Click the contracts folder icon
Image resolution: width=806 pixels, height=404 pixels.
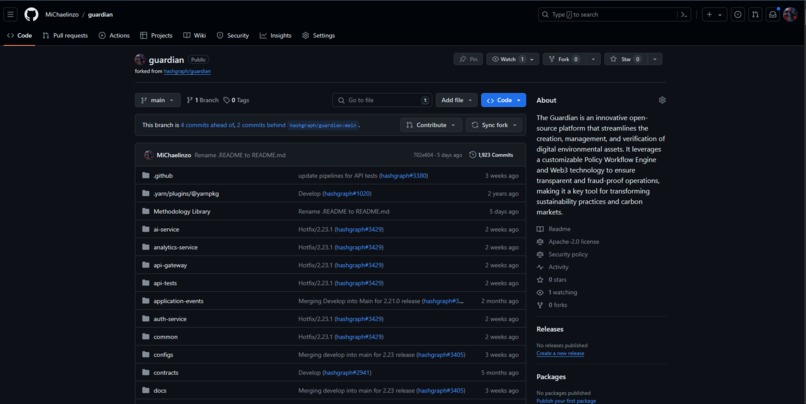146,373
